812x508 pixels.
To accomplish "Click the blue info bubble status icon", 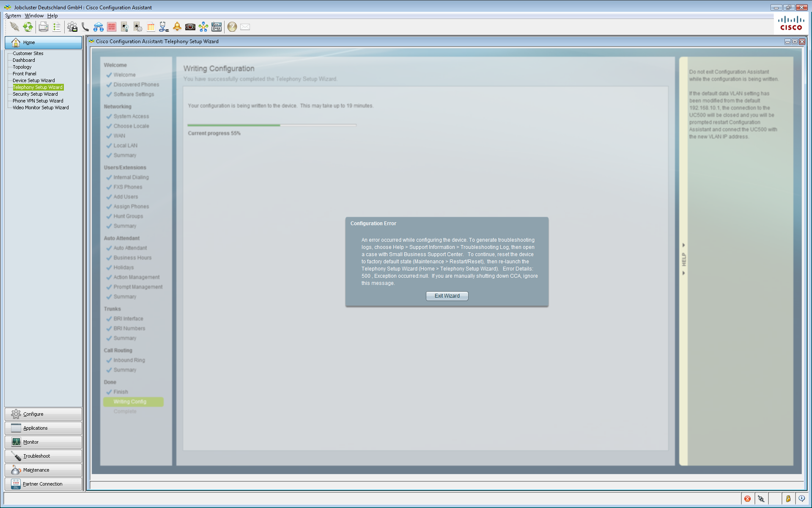I will (802, 499).
